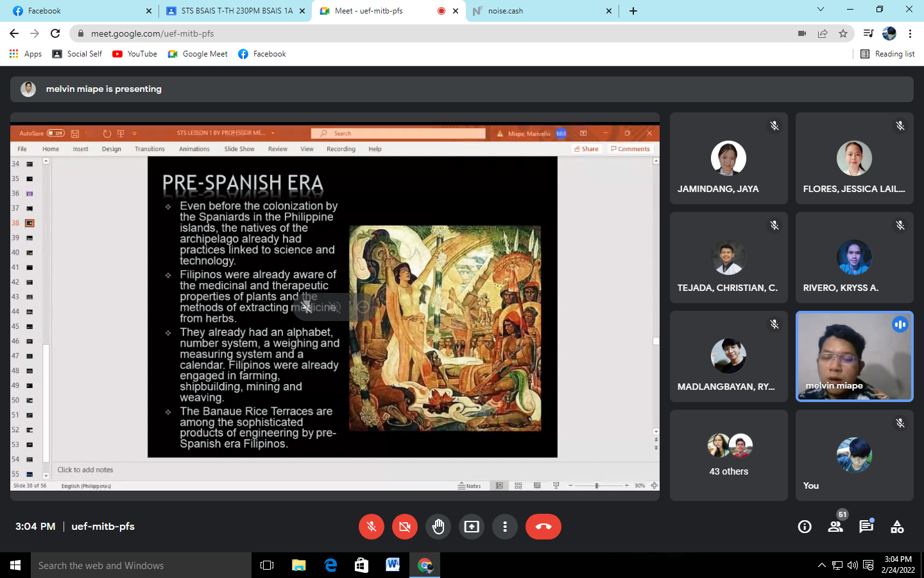Image resolution: width=924 pixels, height=578 pixels.
Task: Open the Recording ribbon tab
Action: [341, 149]
